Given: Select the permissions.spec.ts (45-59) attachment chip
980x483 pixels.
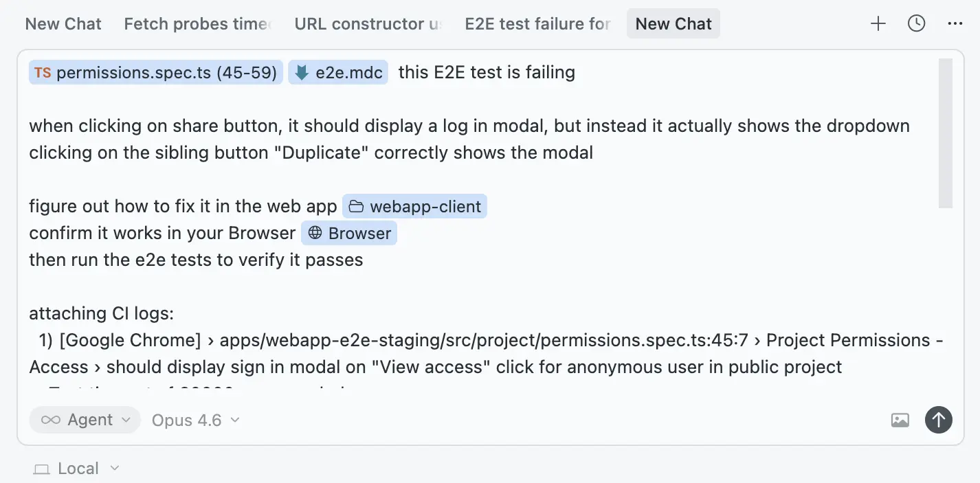Looking at the screenshot, I should (155, 71).
